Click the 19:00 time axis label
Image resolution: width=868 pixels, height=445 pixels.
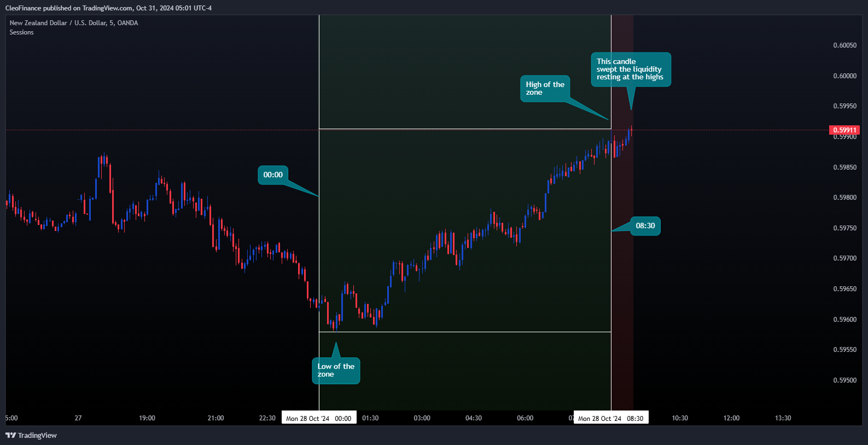tap(147, 418)
